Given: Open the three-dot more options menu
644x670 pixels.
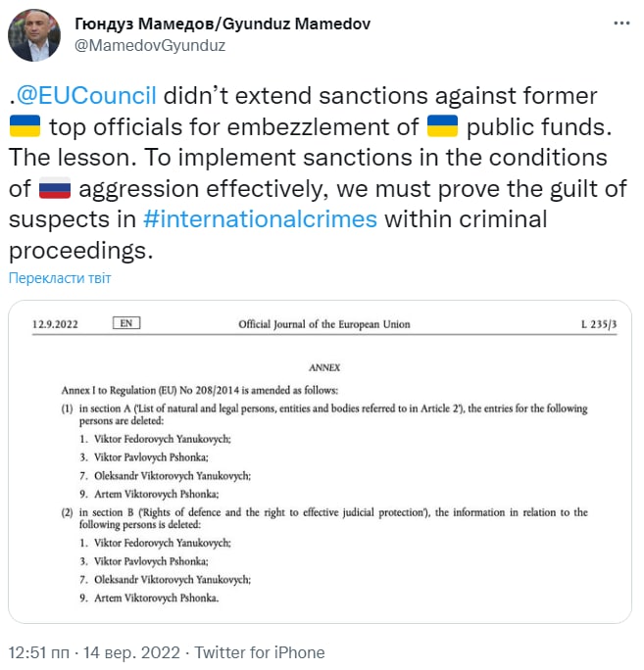Looking at the screenshot, I should point(619,24).
